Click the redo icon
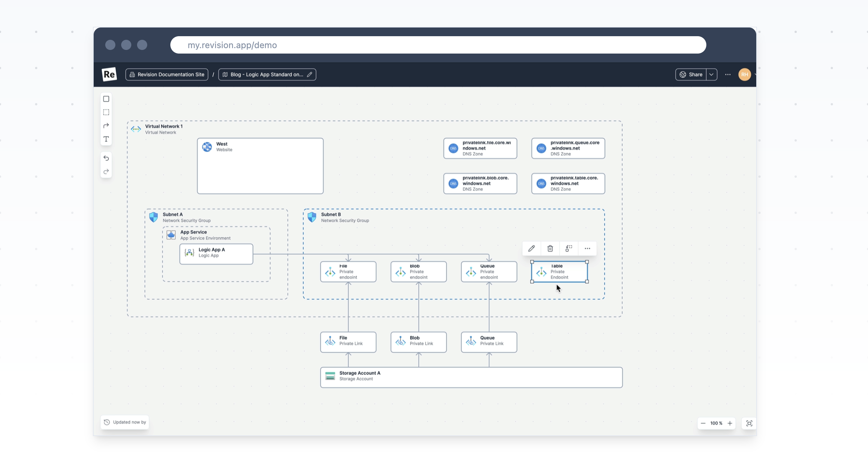The width and height of the screenshot is (868, 456). (106, 172)
